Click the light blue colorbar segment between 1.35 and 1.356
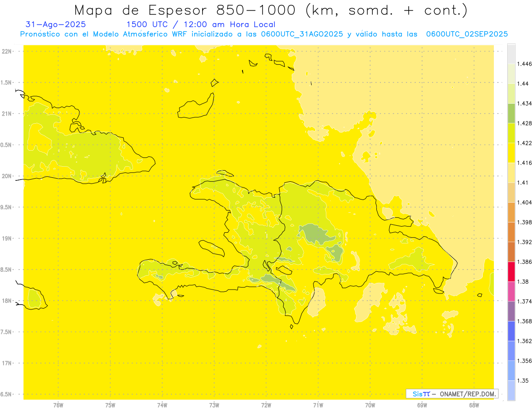The image size is (532, 411). (511, 371)
